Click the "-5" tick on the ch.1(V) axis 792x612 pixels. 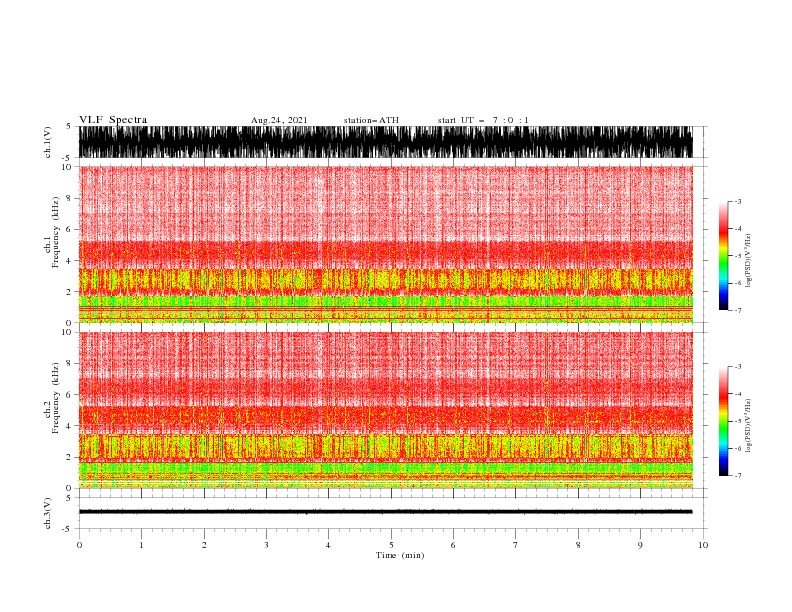[x=68, y=158]
